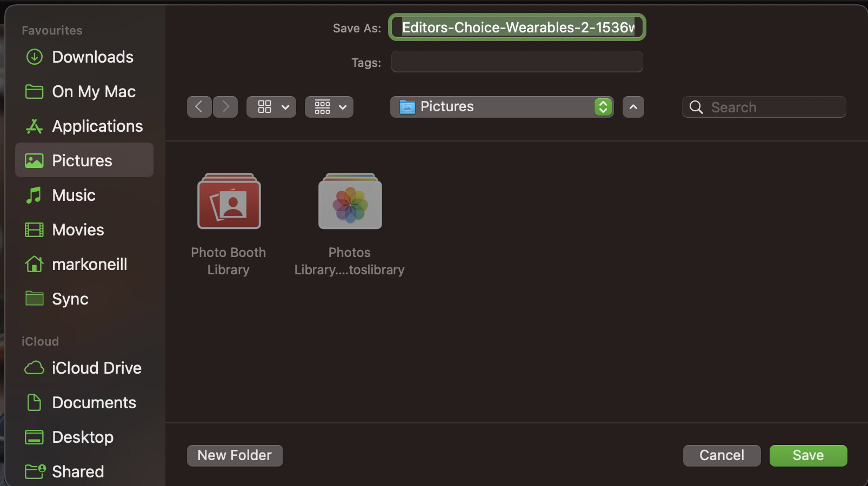The image size is (868, 486).
Task: Collapse the dialog with the chevron button
Action: point(633,107)
